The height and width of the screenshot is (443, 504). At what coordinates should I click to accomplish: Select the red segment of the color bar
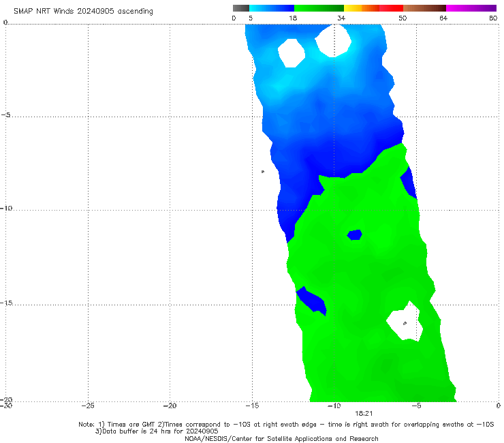tap(391, 8)
